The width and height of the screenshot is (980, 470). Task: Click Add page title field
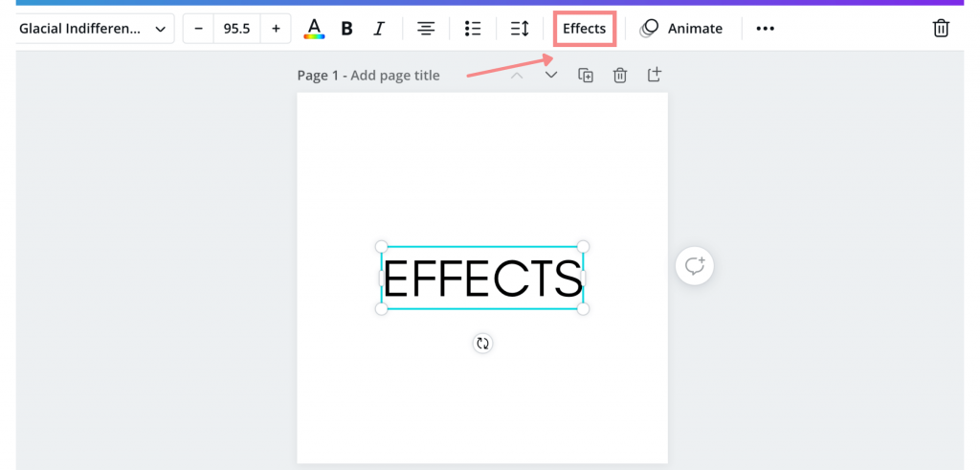coord(395,76)
